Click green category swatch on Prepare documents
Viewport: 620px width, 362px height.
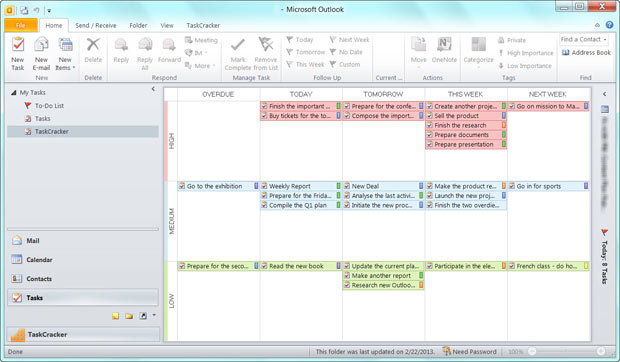click(504, 135)
